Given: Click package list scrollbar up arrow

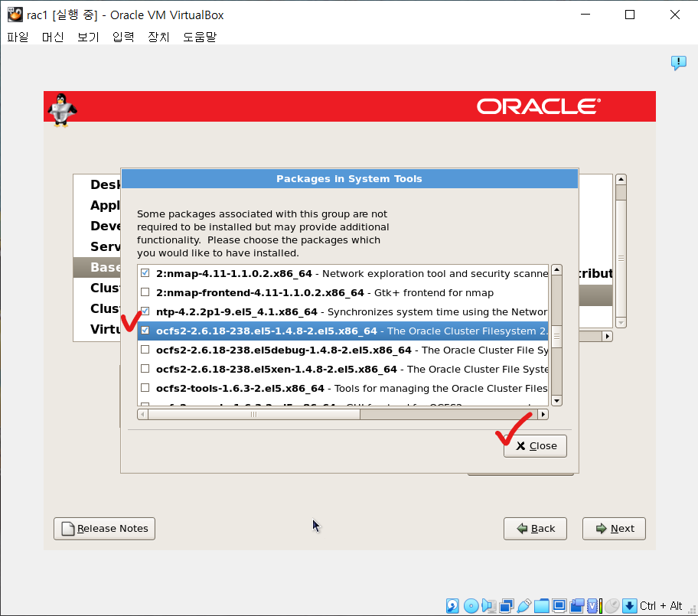Looking at the screenshot, I should 556,269.
